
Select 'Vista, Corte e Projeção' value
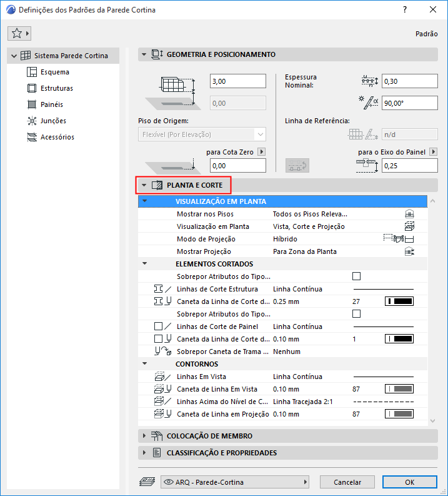pos(309,226)
